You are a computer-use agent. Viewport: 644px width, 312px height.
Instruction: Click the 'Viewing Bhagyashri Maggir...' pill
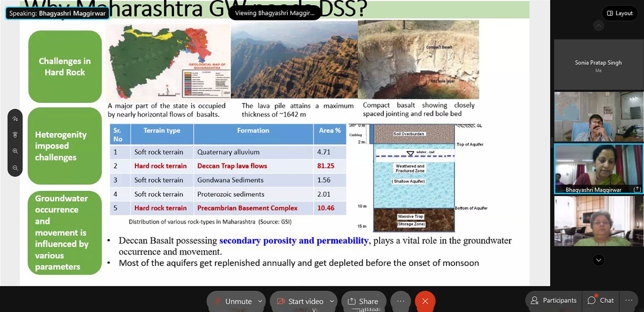[x=275, y=13]
